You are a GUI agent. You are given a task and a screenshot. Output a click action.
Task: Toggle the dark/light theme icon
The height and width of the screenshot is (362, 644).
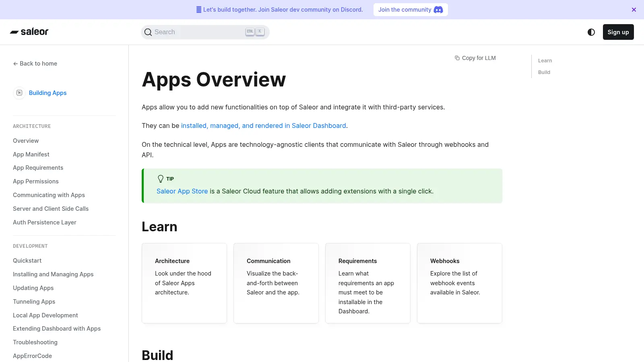(x=591, y=32)
